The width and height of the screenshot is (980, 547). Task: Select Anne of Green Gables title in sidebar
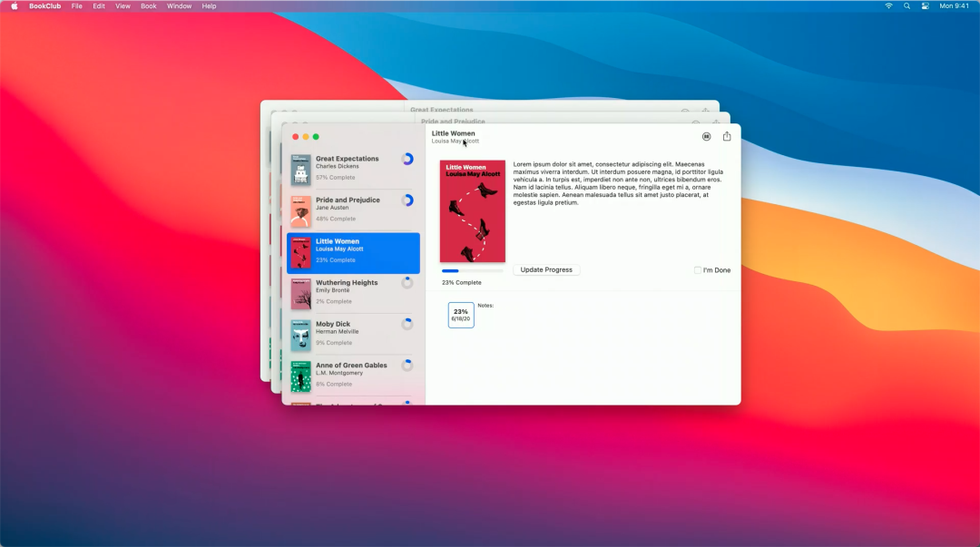[351, 365]
